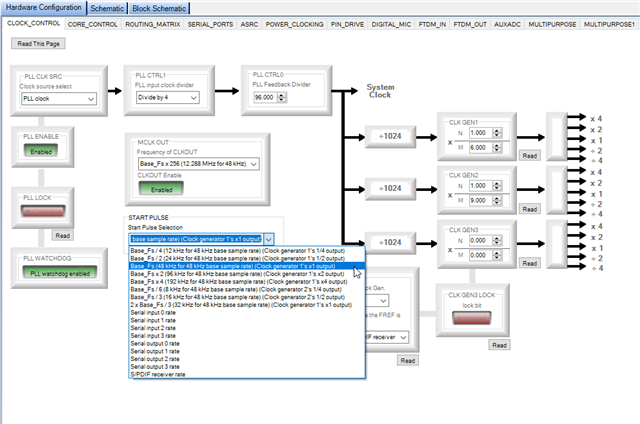This screenshot has height=424, width=640.
Task: Select Serial input 1 rate
Action: pos(247,320)
